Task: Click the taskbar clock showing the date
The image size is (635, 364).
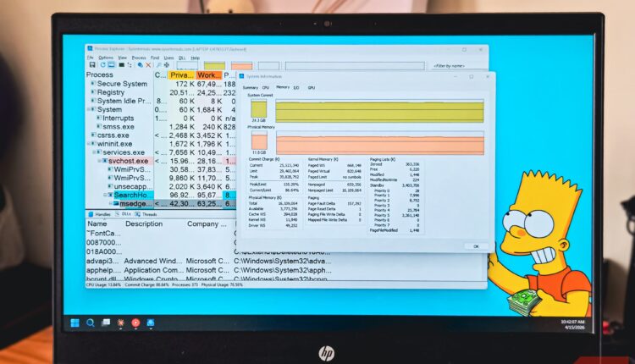Action: pos(572,324)
